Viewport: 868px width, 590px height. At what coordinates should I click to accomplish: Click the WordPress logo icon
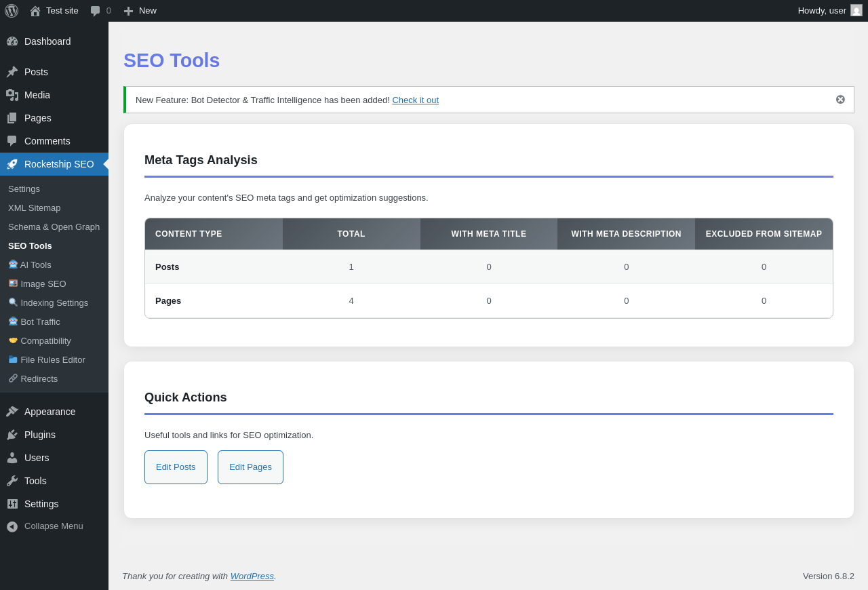12,11
